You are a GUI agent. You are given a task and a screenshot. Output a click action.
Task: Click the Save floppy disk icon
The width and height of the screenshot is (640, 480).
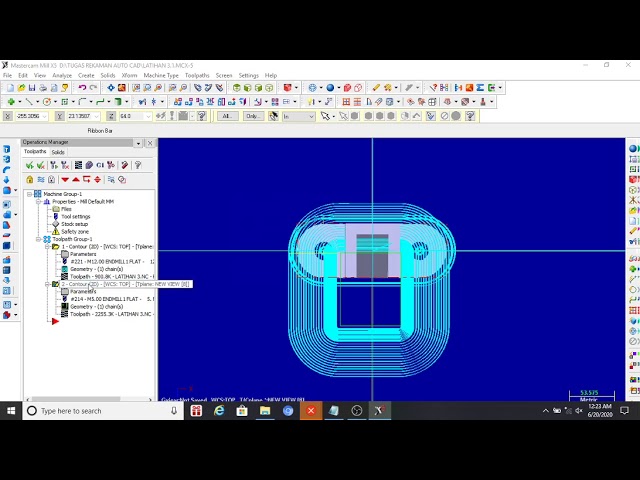coord(32,88)
